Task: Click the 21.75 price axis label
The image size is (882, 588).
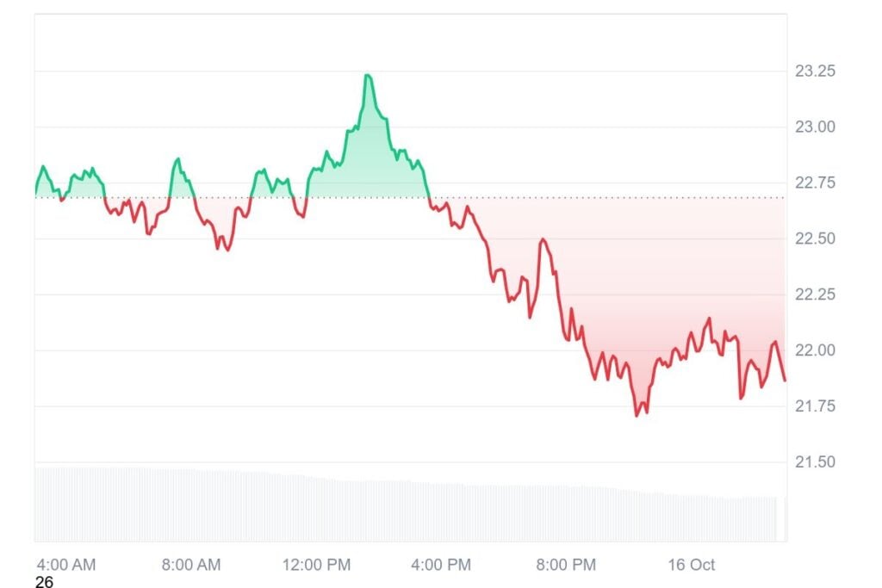Action: 814,406
